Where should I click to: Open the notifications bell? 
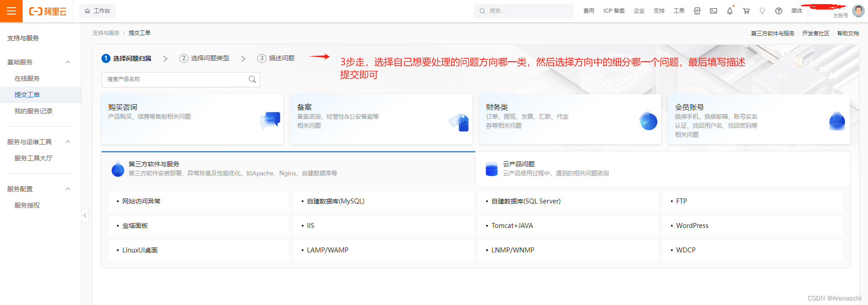tap(730, 11)
